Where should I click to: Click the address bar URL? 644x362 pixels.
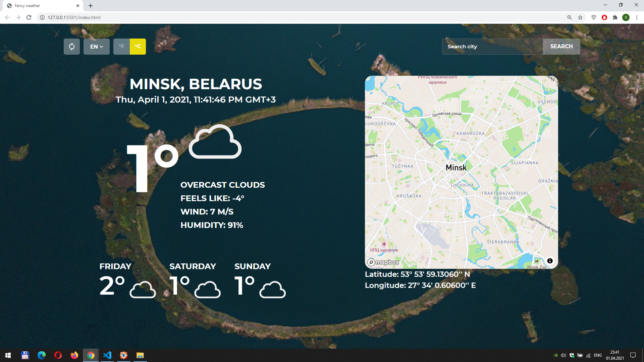[74, 17]
